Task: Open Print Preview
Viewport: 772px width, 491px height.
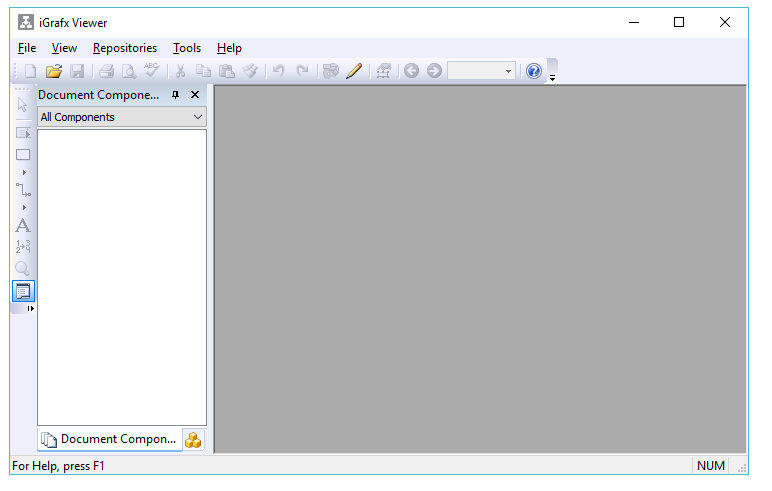Action: 129,71
